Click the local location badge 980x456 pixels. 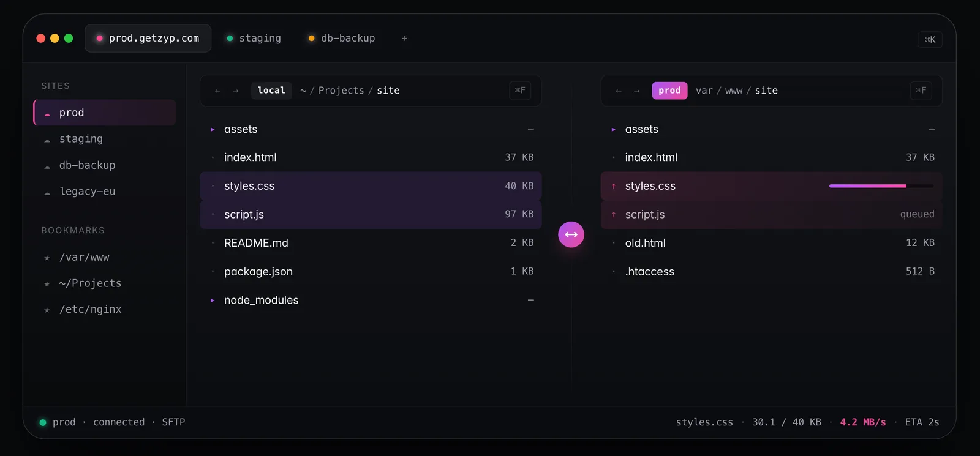coord(271,91)
